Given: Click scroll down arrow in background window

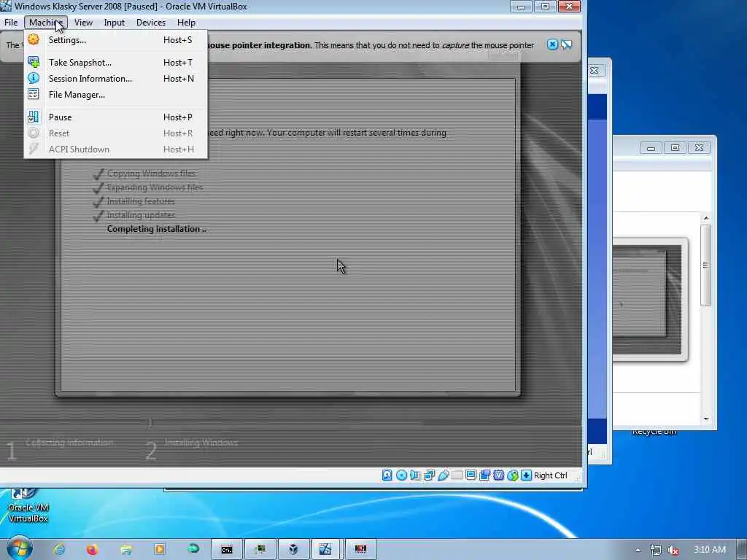Looking at the screenshot, I should (x=706, y=419).
